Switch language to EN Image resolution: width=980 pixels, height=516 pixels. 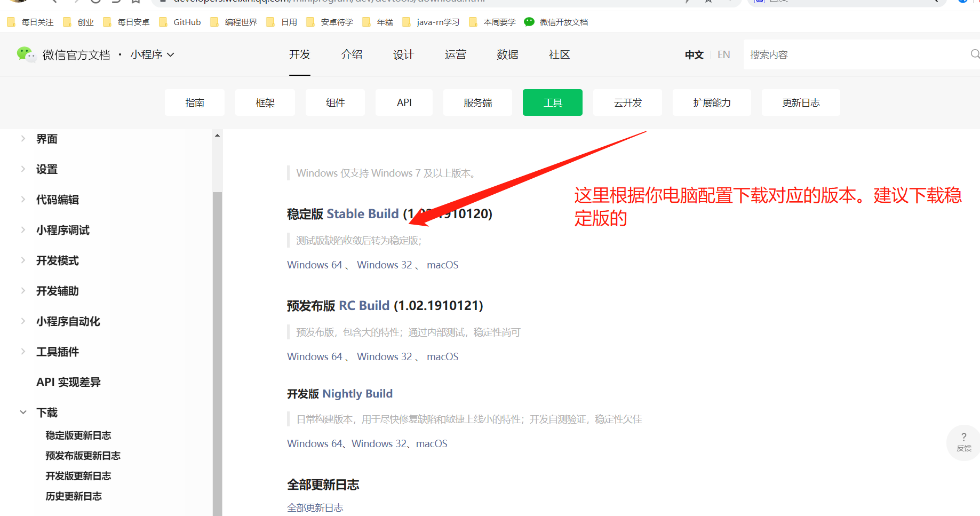click(724, 55)
